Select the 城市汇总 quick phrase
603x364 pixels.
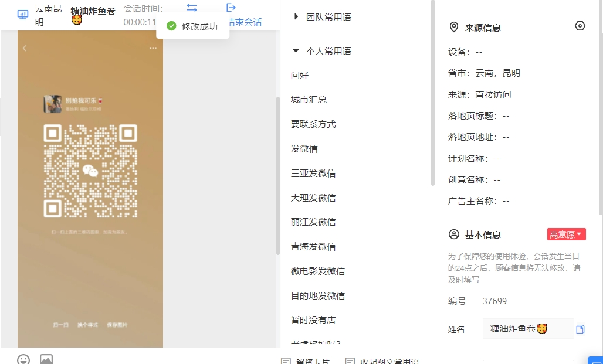(x=309, y=100)
